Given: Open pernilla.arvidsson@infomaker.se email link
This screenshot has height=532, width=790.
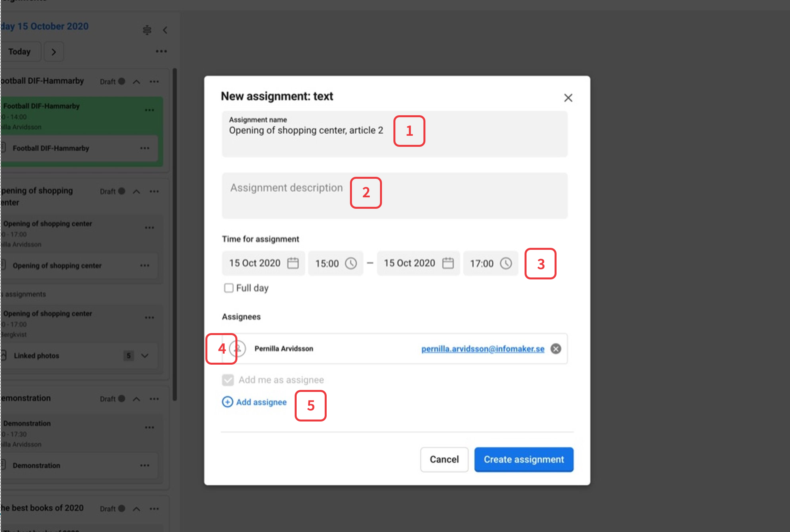Looking at the screenshot, I should pyautogui.click(x=483, y=349).
